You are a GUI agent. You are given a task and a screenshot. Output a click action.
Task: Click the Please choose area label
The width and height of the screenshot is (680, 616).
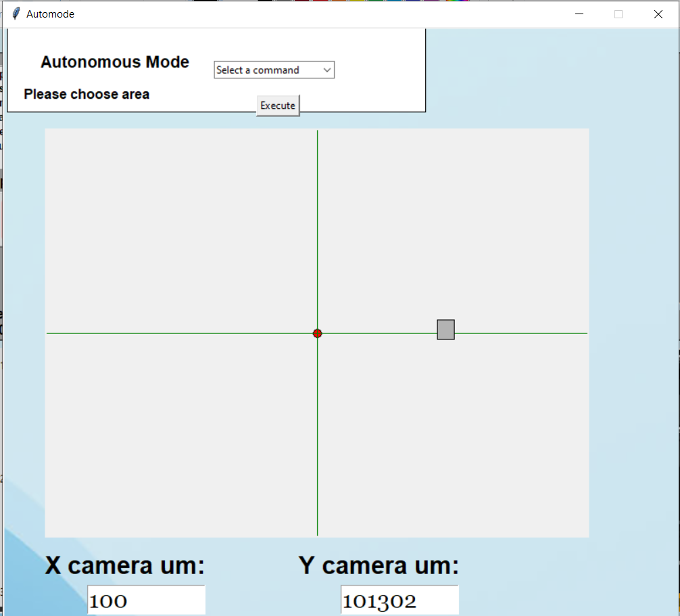pos(86,94)
